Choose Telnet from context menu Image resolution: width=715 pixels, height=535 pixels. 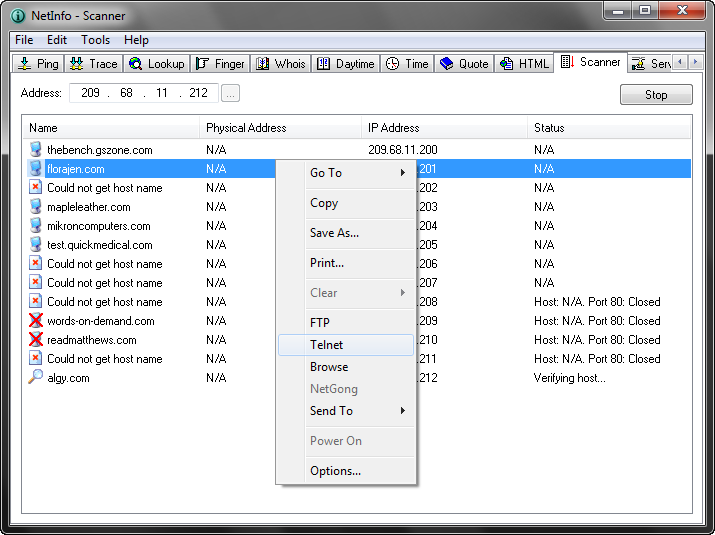(x=326, y=345)
